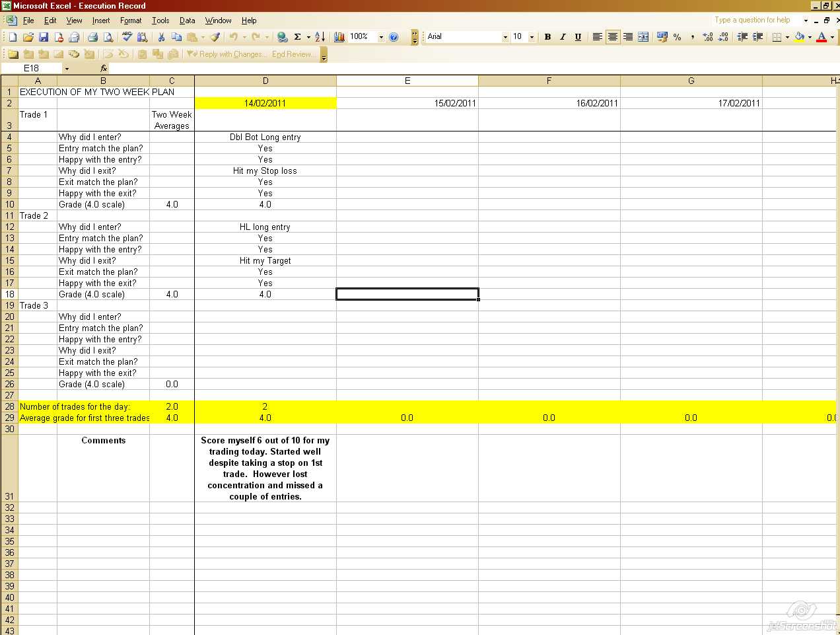The image size is (840, 635).
Task: Click the End Review button
Action: click(293, 54)
